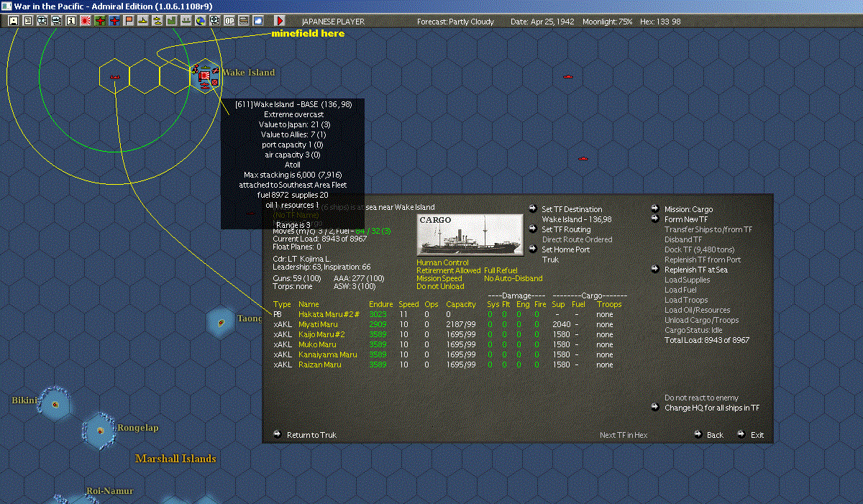Select the red task force marker west of Wake Island
The image size is (863, 504).
click(x=114, y=76)
